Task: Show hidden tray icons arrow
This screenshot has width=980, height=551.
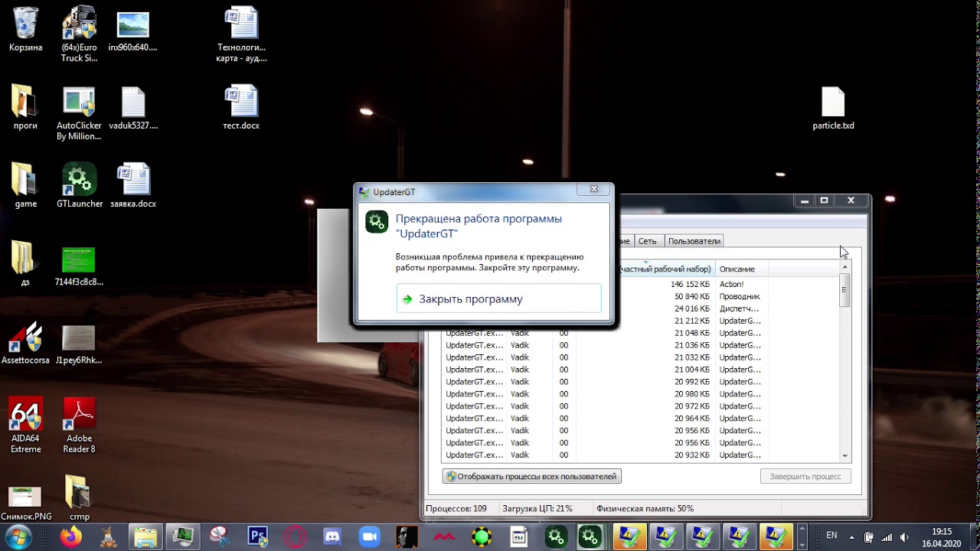Action: coord(852,536)
